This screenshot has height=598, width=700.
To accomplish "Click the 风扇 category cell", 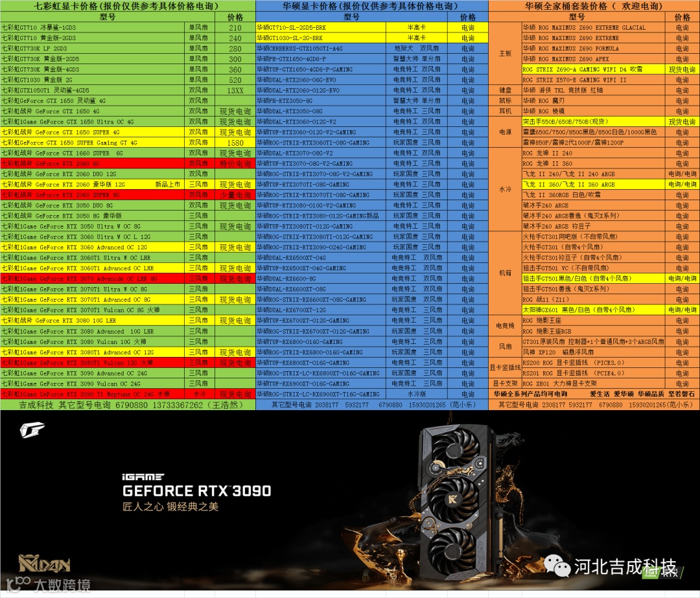I will click(505, 347).
